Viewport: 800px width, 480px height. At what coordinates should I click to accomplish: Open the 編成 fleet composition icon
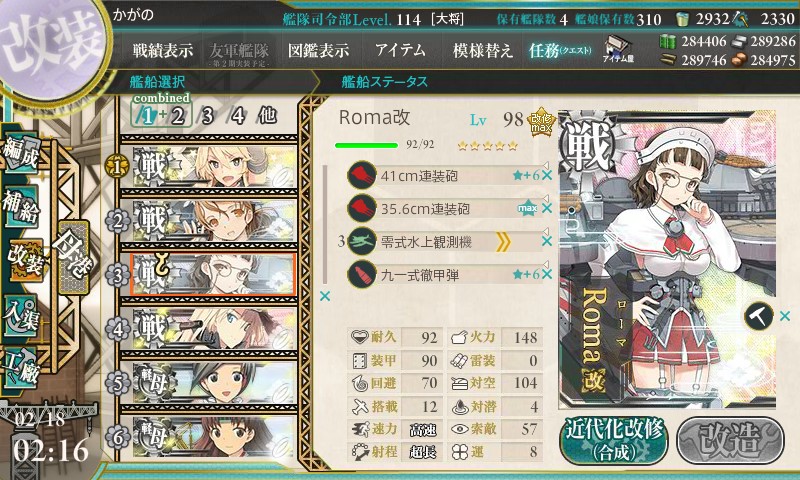coord(20,154)
